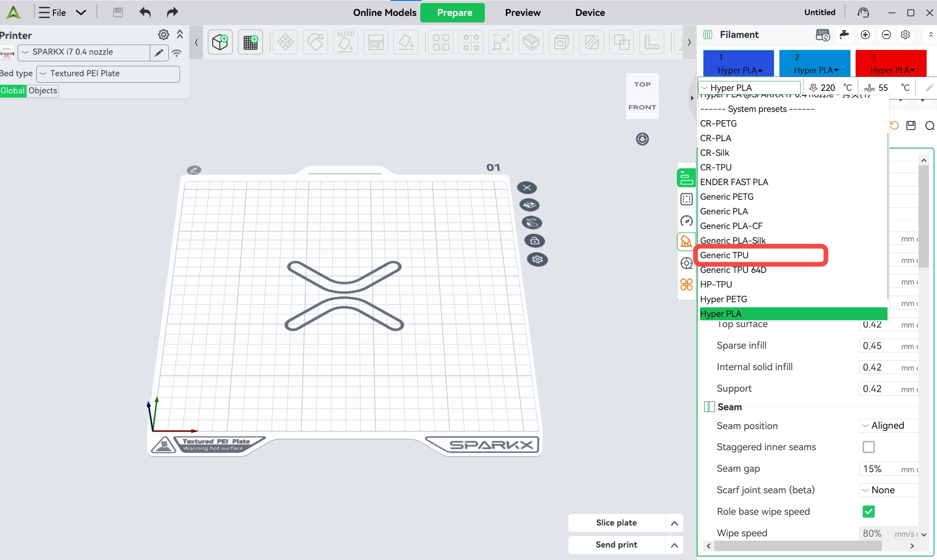The height and width of the screenshot is (560, 937).
Task: Open the Seam position Aligned dropdown
Action: click(x=888, y=426)
